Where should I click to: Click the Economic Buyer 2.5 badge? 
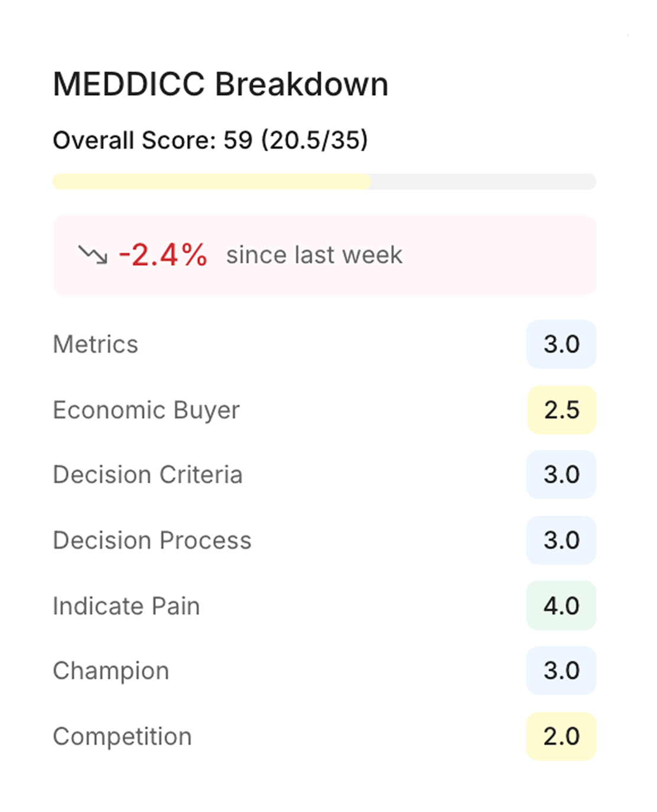(x=561, y=410)
